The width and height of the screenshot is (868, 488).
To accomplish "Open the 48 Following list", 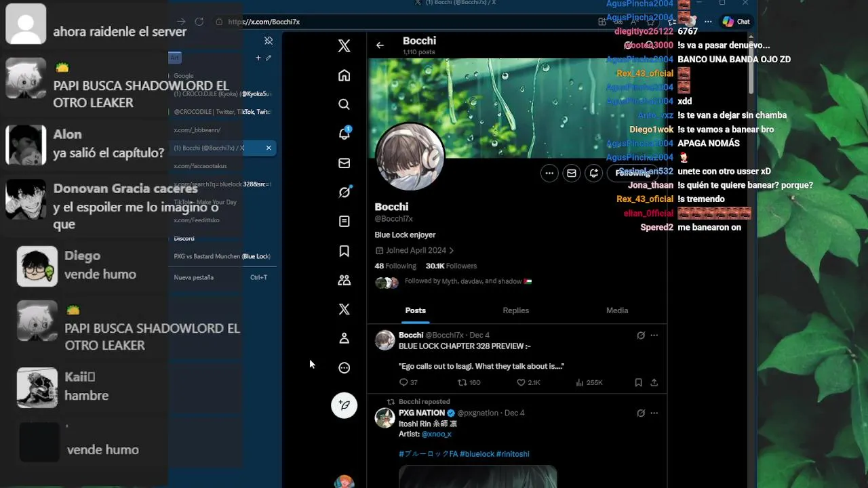I will pyautogui.click(x=395, y=266).
